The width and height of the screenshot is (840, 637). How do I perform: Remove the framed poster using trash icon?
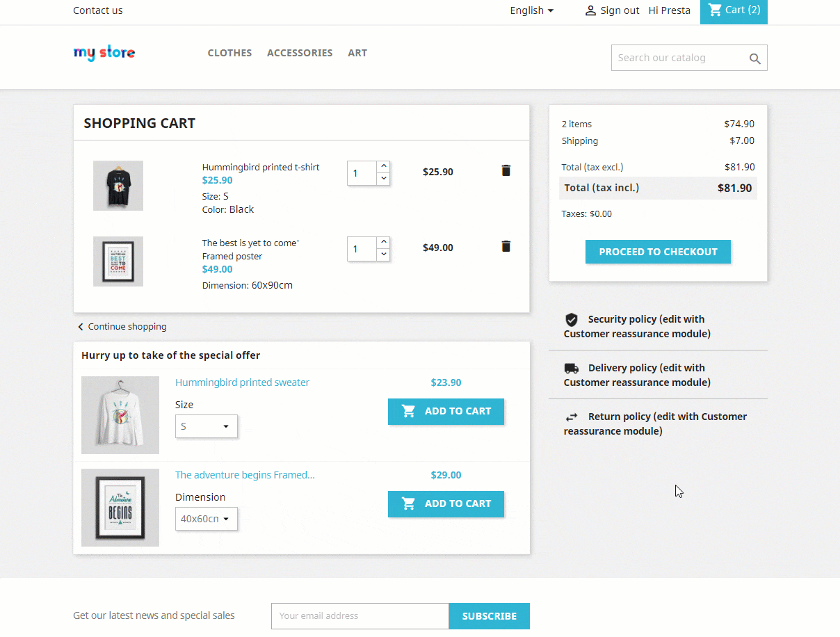(506, 246)
